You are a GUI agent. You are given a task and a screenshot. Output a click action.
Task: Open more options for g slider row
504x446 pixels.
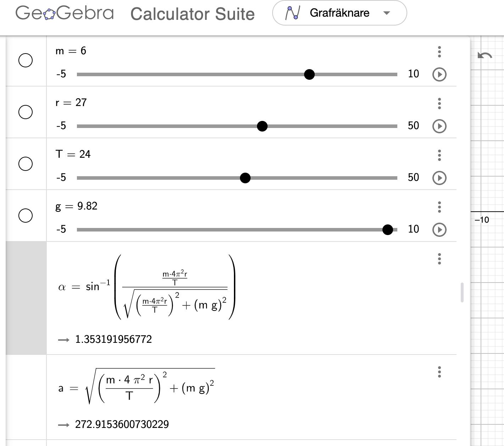439,207
